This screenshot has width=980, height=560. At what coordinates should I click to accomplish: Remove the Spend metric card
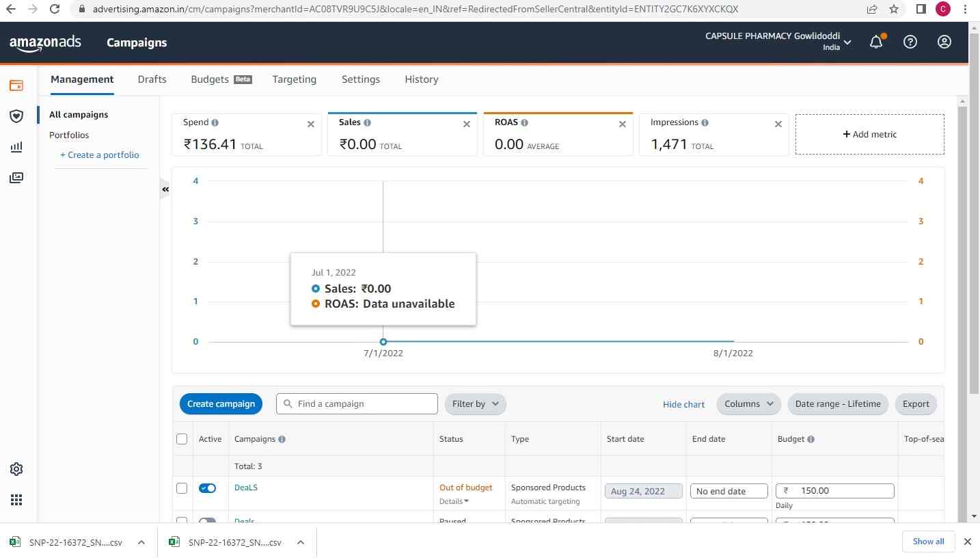(310, 124)
